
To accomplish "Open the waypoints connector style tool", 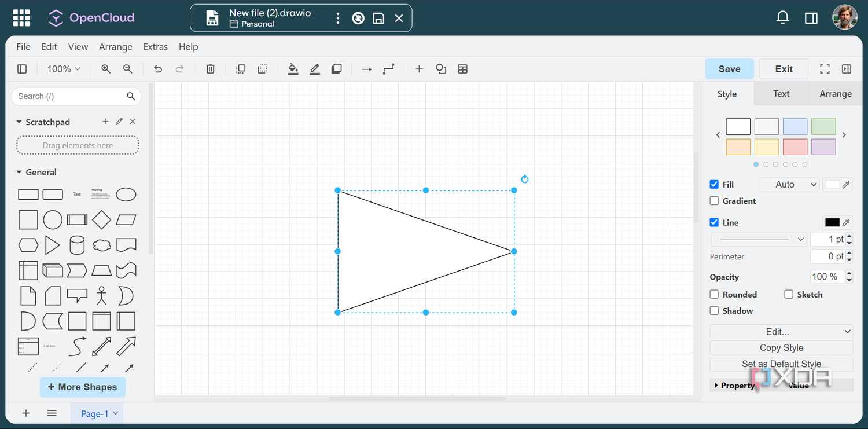I will tap(388, 69).
